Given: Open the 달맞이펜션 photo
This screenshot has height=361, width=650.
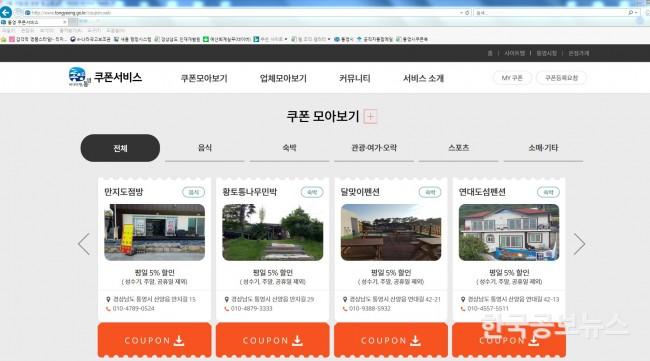Looking at the screenshot, I should point(391,232).
